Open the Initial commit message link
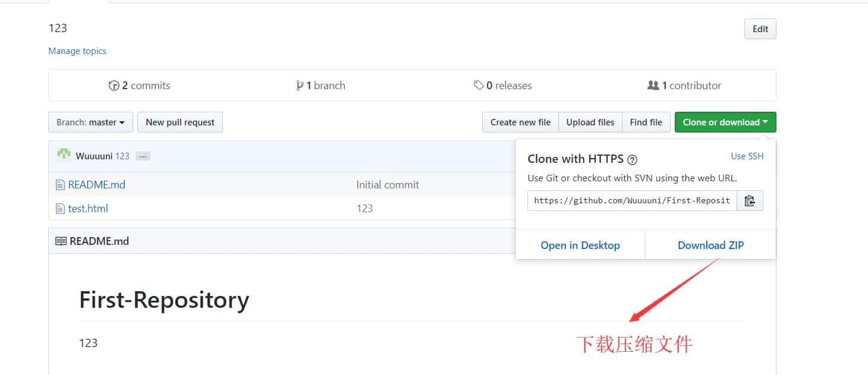The image size is (868, 375). click(388, 185)
